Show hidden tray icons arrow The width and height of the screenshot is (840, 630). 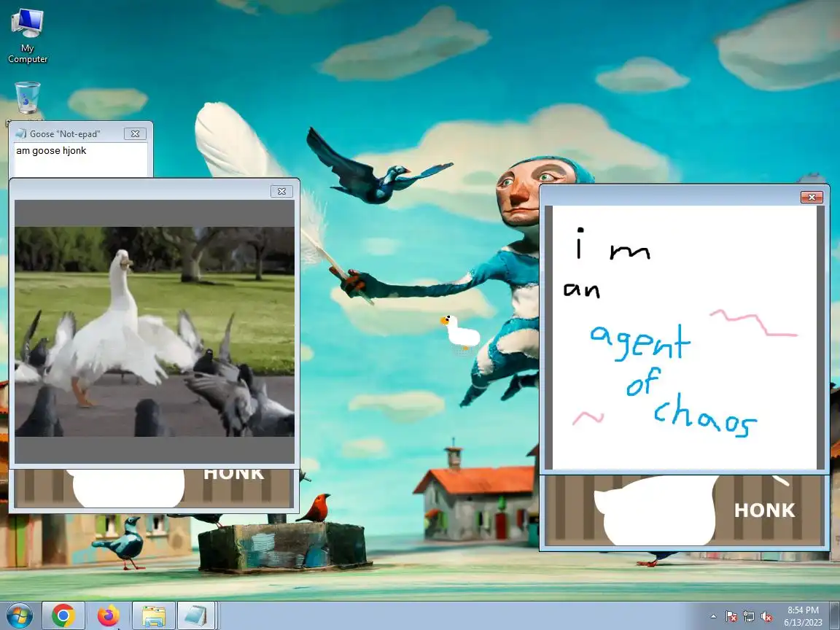[714, 617]
